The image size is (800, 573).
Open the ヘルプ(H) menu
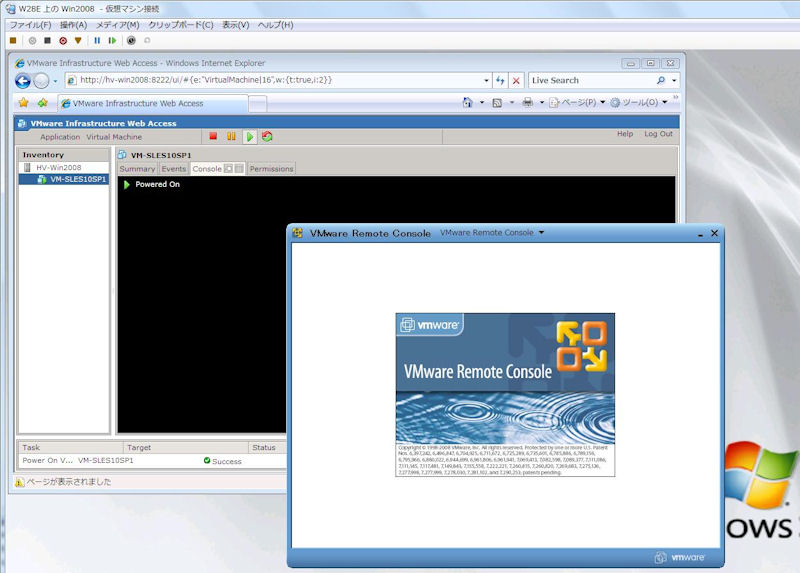(x=276, y=24)
